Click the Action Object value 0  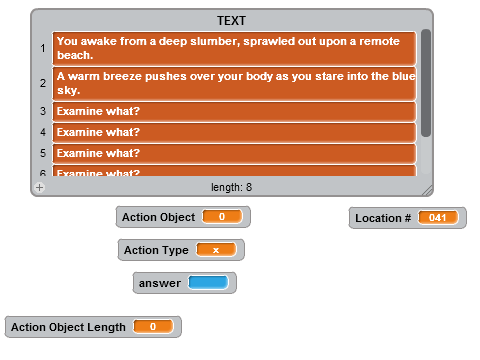tap(222, 217)
